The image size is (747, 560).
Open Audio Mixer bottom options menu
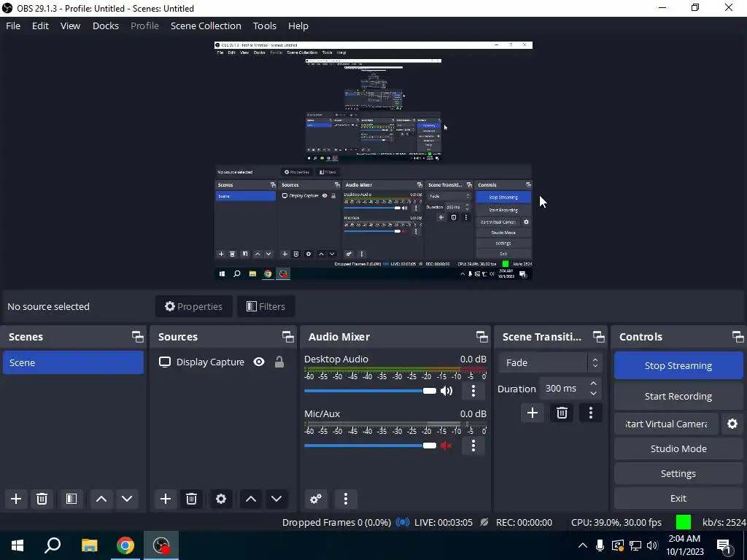pos(346,499)
